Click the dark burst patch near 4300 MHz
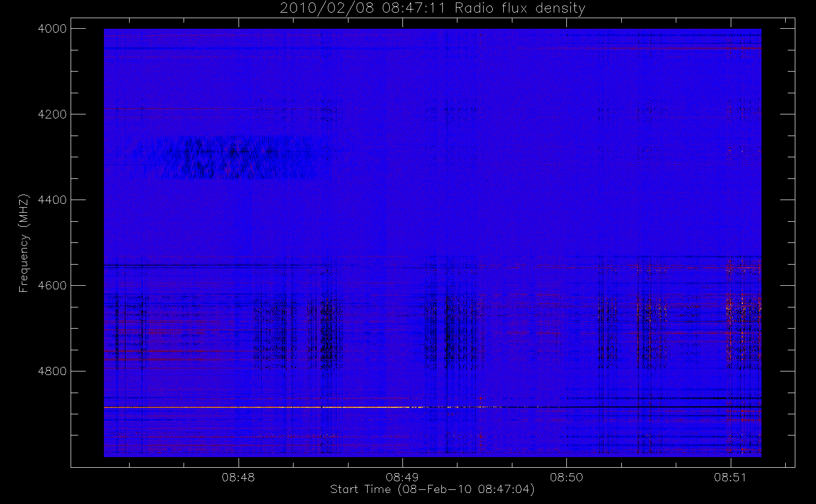 (x=227, y=157)
